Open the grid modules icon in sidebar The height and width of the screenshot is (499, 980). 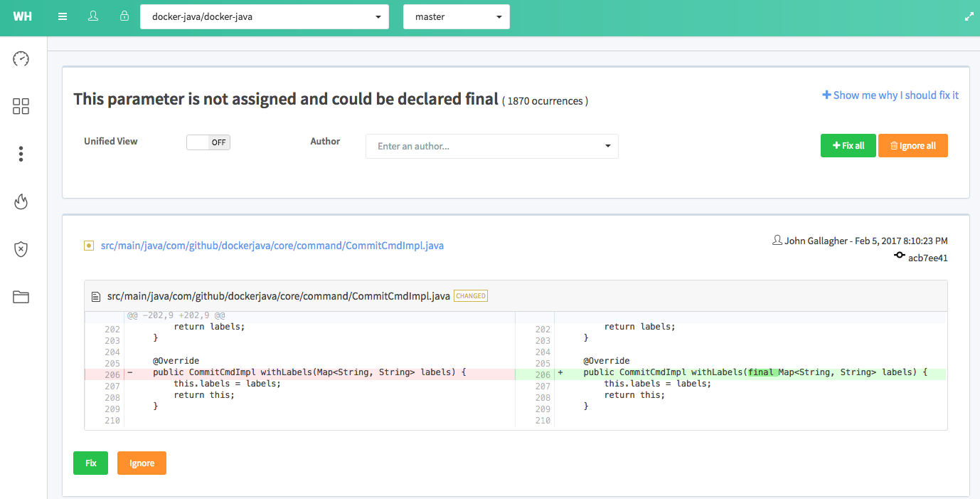(x=21, y=107)
